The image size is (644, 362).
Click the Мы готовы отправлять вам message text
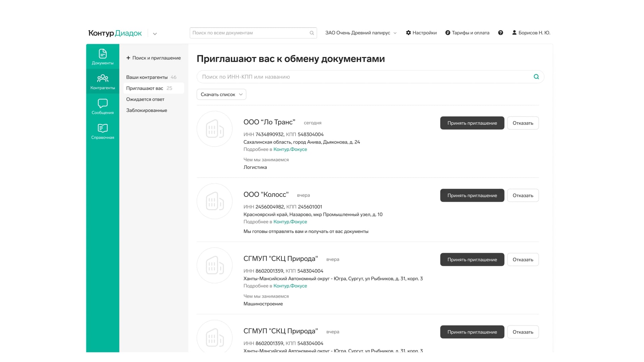tap(306, 232)
